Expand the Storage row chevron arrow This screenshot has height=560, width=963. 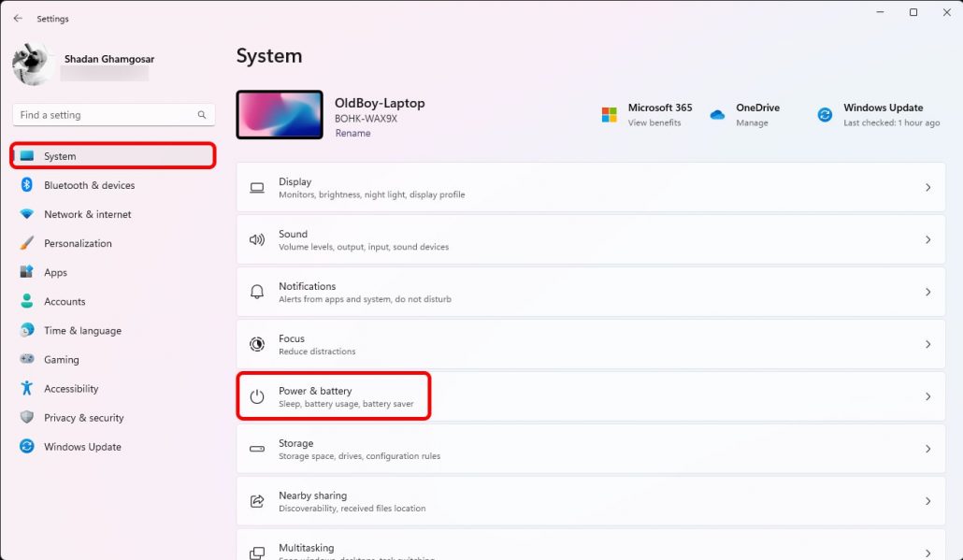(927, 450)
